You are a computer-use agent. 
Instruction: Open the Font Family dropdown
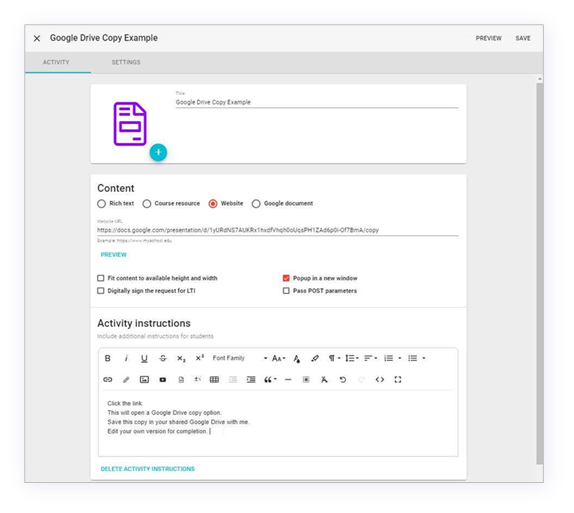pyautogui.click(x=240, y=358)
